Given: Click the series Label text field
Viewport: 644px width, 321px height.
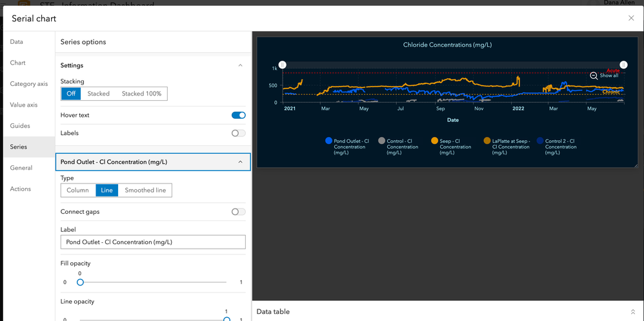Looking at the screenshot, I should click(x=153, y=242).
